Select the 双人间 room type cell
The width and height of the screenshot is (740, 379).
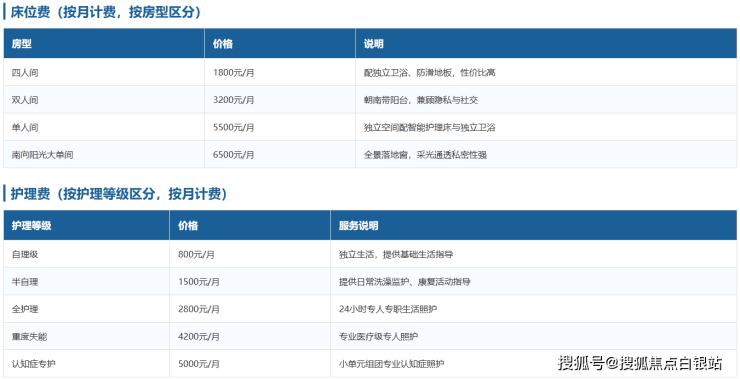tap(104, 100)
